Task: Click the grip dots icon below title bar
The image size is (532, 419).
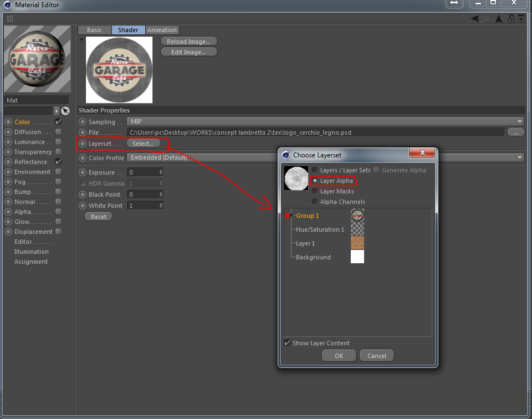Action: (x=9, y=18)
